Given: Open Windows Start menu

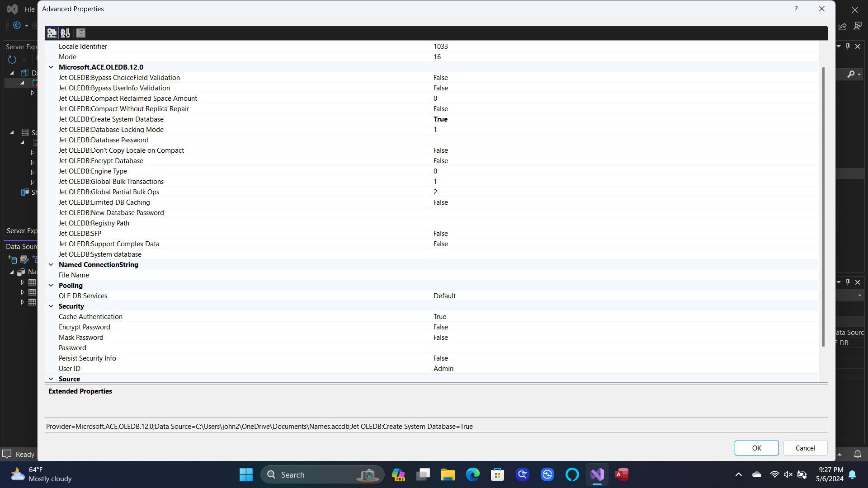Looking at the screenshot, I should tap(246, 474).
